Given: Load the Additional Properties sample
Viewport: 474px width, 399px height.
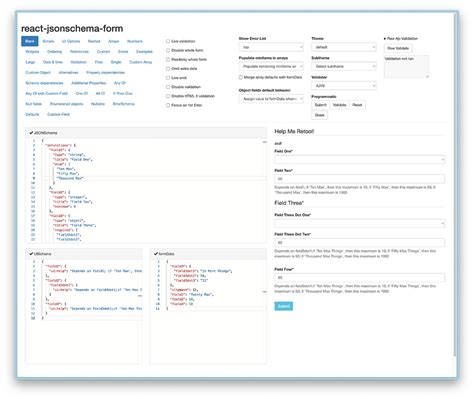Looking at the screenshot, I should click(89, 83).
